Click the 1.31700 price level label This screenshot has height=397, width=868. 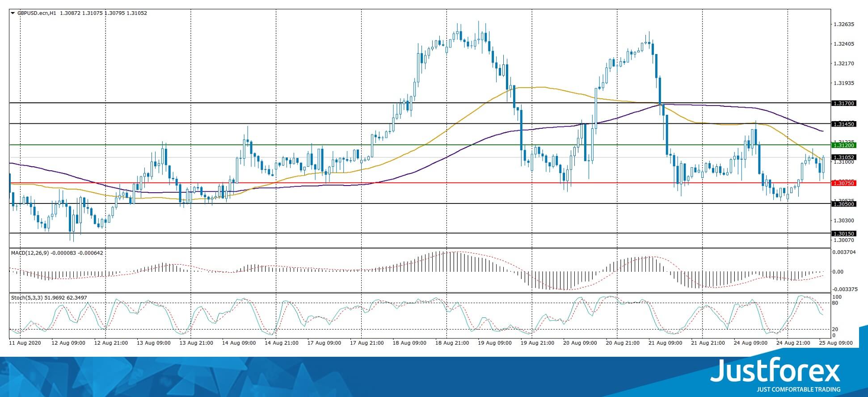[x=843, y=103]
